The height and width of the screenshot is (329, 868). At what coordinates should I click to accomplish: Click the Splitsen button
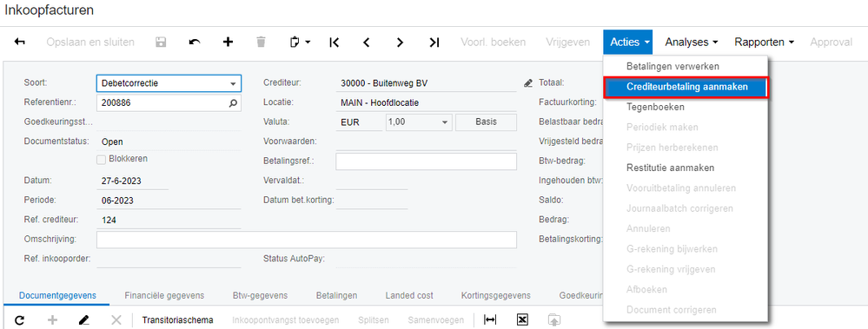tap(374, 319)
